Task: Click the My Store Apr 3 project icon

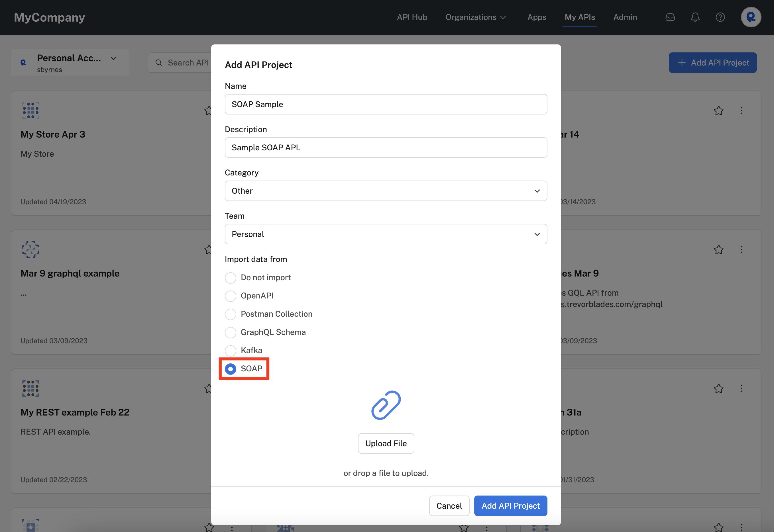Action: click(31, 110)
